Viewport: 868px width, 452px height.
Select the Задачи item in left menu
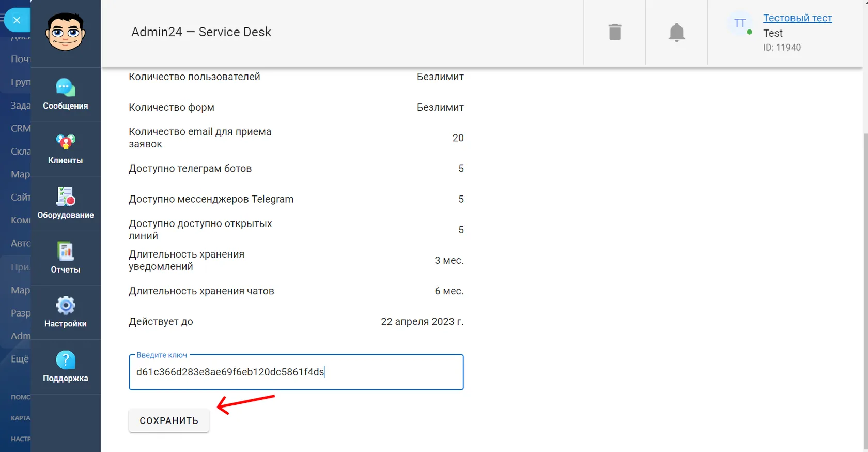(21, 106)
